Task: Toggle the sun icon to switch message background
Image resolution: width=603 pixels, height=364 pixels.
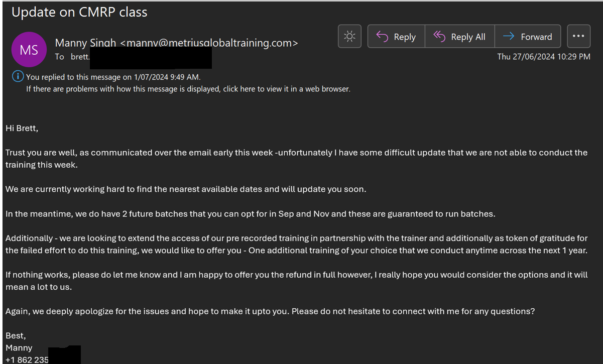Action: (350, 36)
